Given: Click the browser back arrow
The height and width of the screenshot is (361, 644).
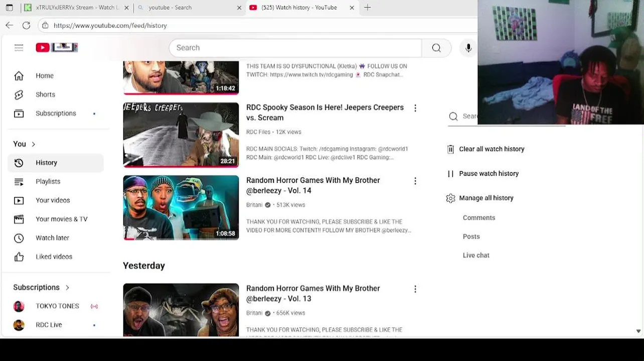Looking at the screenshot, I should pos(9,25).
